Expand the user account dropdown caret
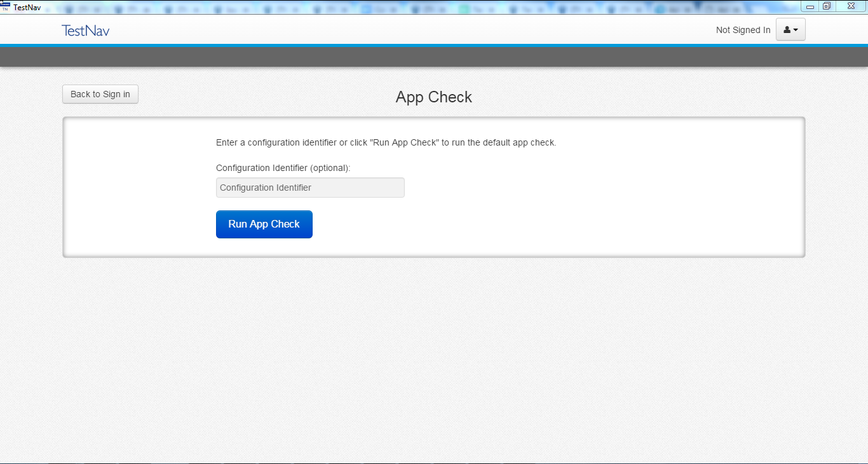This screenshot has width=868, height=464. 796,30
